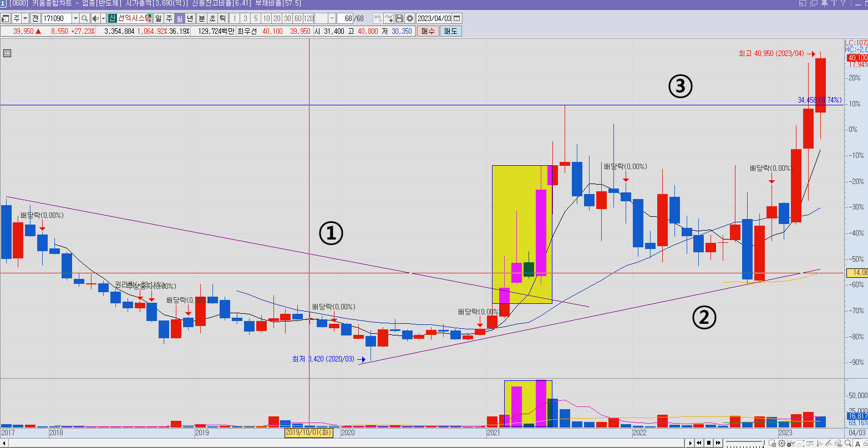
Task: Select daily 일 chart period
Action: click(x=159, y=18)
